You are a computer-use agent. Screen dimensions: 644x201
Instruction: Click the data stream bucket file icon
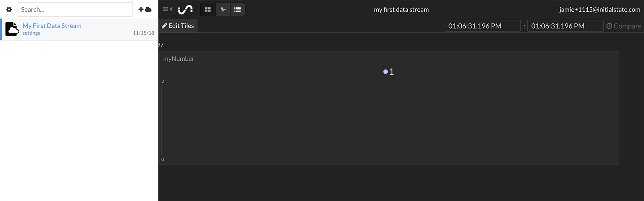pos(12,29)
